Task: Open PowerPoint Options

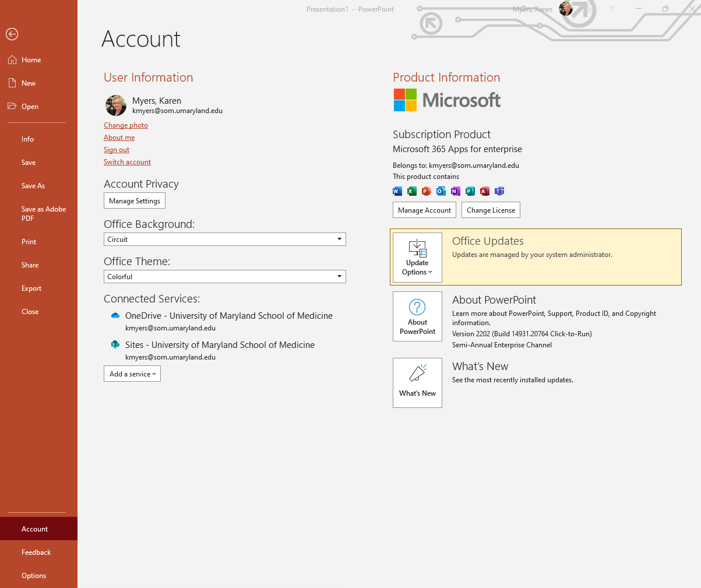Action: 38,576
